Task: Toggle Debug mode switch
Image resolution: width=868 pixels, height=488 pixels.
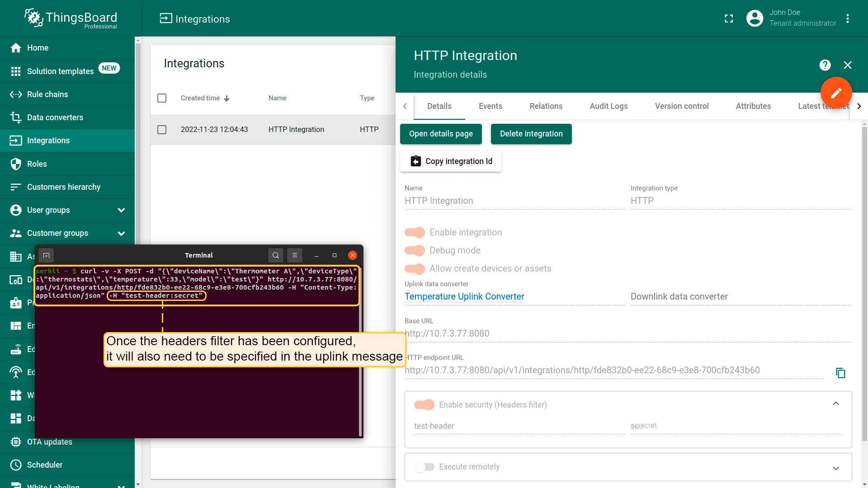Action: click(x=415, y=250)
